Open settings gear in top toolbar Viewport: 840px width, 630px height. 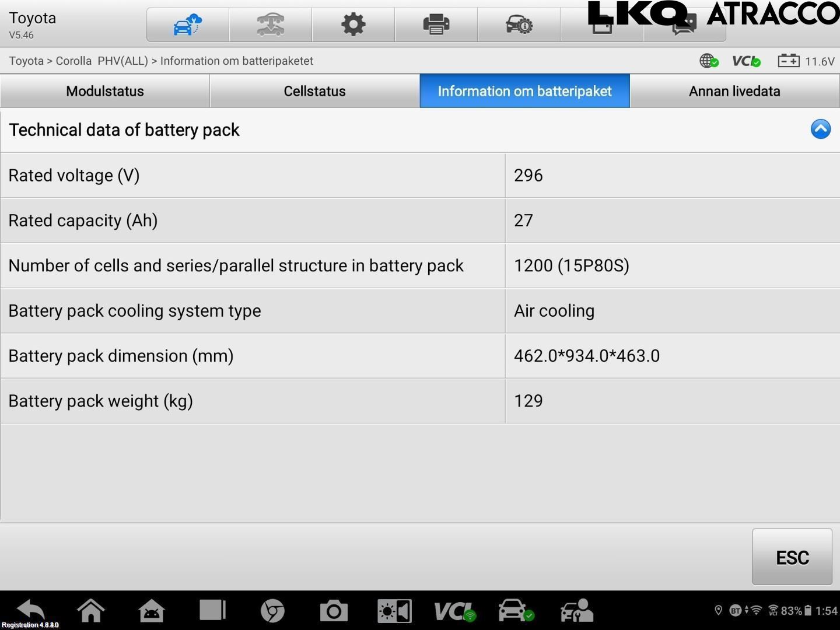click(353, 25)
